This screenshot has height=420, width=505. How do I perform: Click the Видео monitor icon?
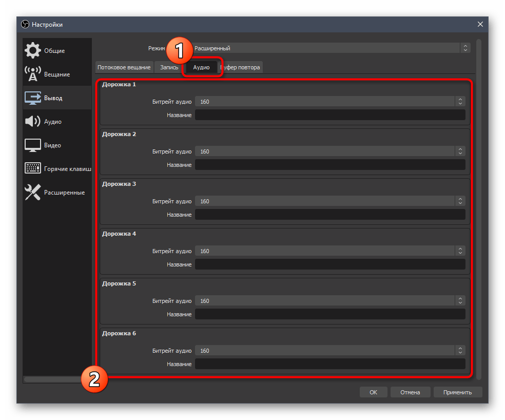click(x=33, y=145)
